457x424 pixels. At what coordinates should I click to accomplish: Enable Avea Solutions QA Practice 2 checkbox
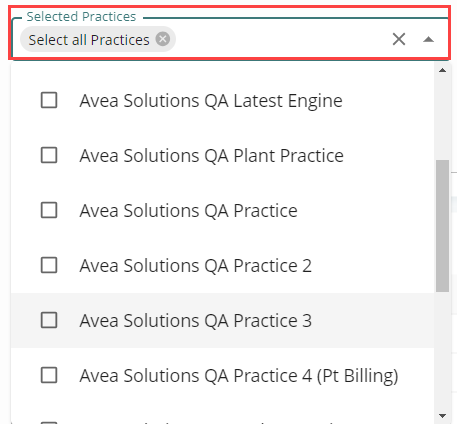pos(49,265)
